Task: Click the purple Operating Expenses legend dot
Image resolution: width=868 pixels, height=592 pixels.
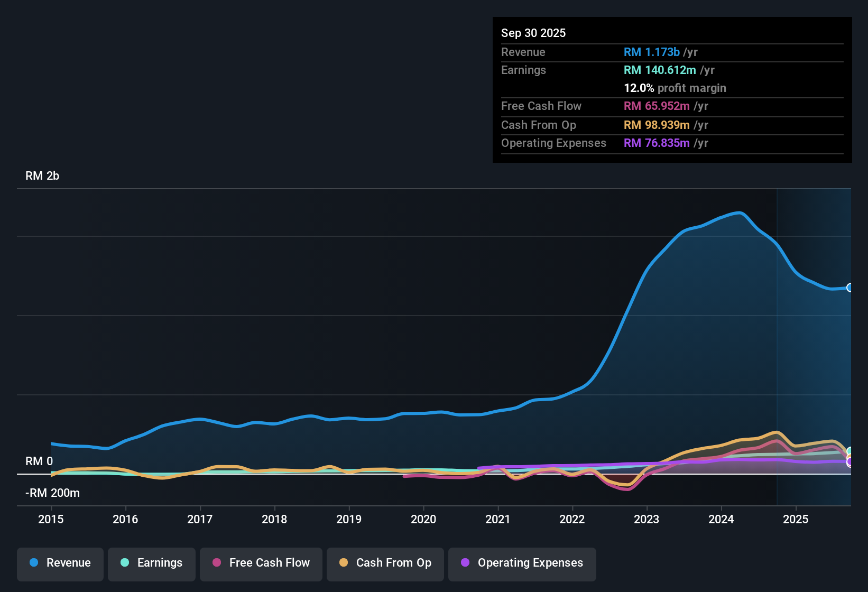Action: pos(465,563)
